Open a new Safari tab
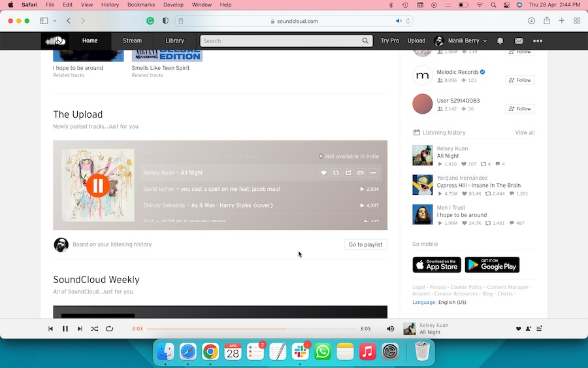The width and height of the screenshot is (588, 368). 562,21
